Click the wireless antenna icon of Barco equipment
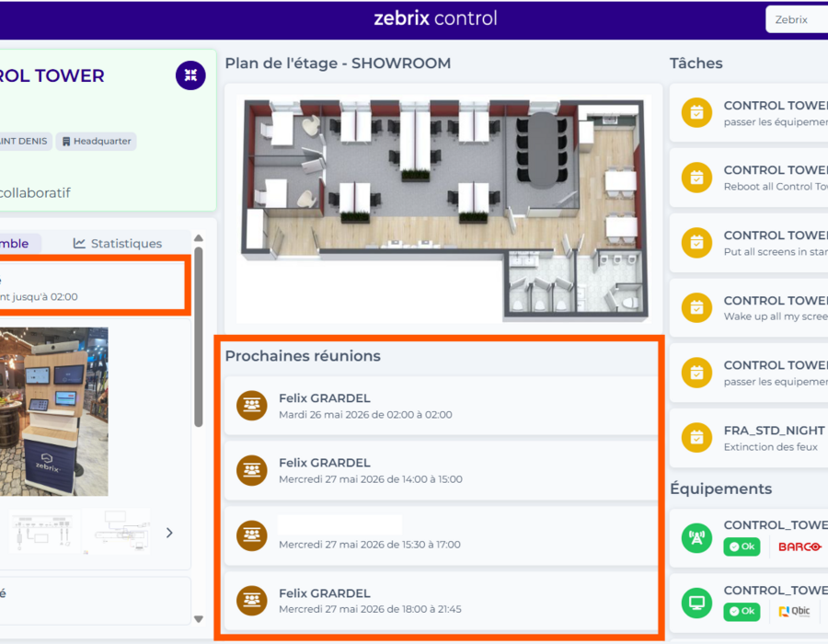828x644 pixels. (697, 537)
